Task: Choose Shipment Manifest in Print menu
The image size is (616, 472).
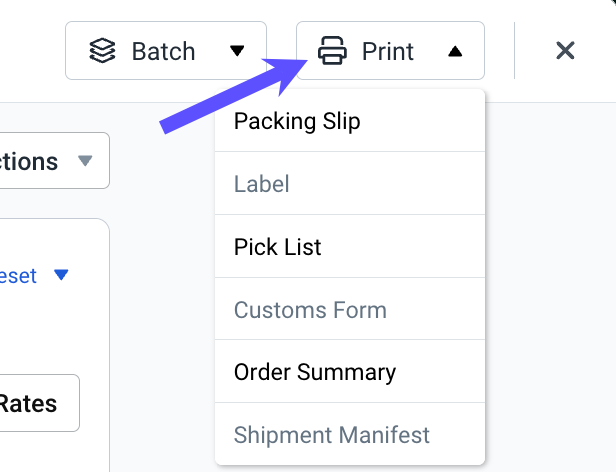Action: pyautogui.click(x=332, y=435)
